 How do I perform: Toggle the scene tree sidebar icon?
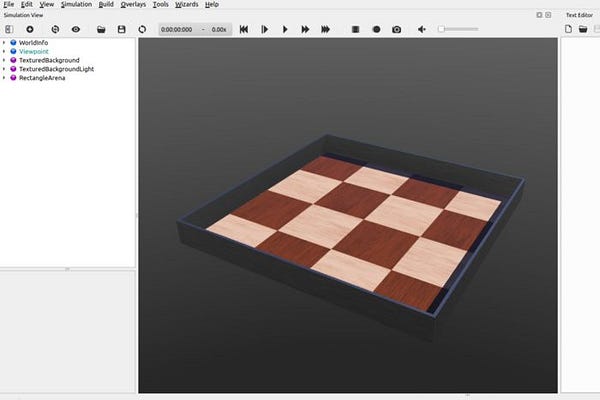click(9, 29)
